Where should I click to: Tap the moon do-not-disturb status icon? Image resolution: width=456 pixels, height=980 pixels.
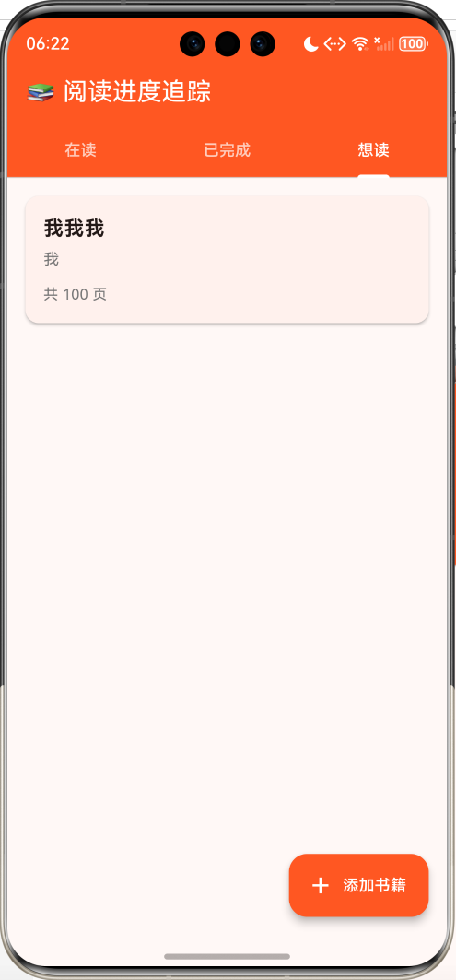310,43
